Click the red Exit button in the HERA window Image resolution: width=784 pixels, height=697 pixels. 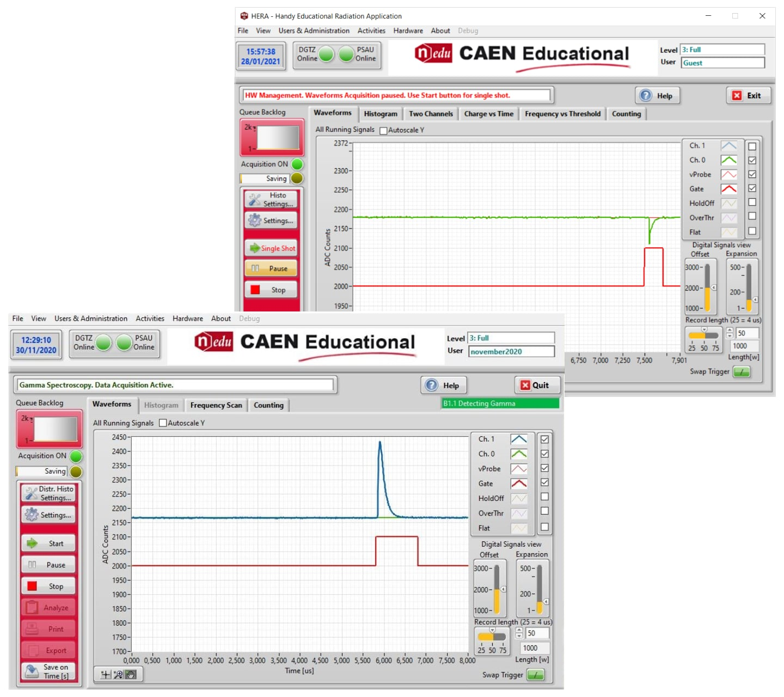pyautogui.click(x=747, y=95)
